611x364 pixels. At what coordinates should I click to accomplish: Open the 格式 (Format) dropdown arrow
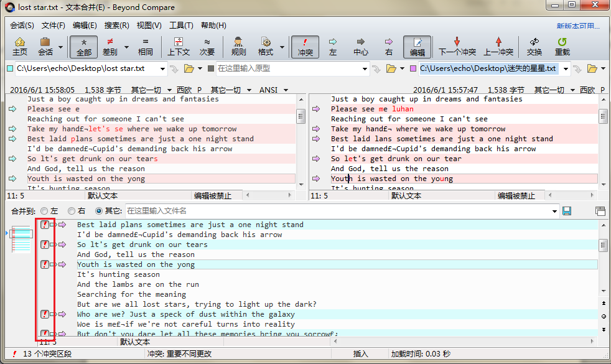tap(282, 47)
